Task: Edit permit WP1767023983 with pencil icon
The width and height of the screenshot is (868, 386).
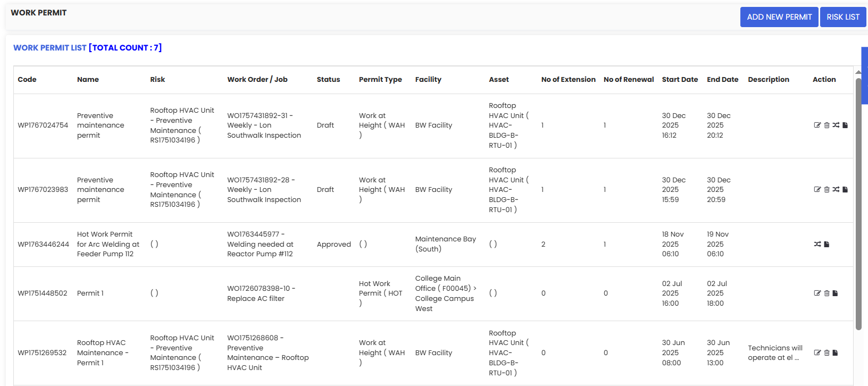Action: point(817,190)
